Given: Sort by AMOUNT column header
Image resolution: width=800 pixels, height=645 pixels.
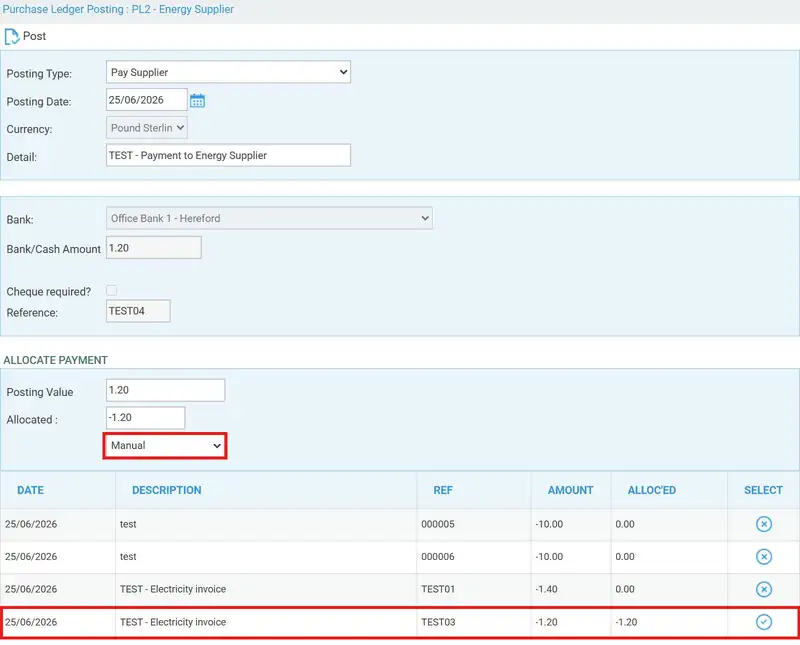Looking at the screenshot, I should click(570, 490).
